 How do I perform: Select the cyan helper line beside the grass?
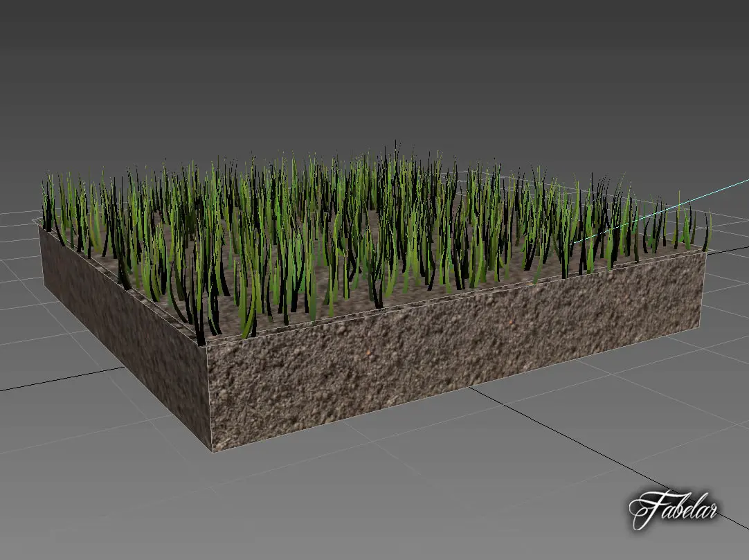pyautogui.click(x=660, y=212)
